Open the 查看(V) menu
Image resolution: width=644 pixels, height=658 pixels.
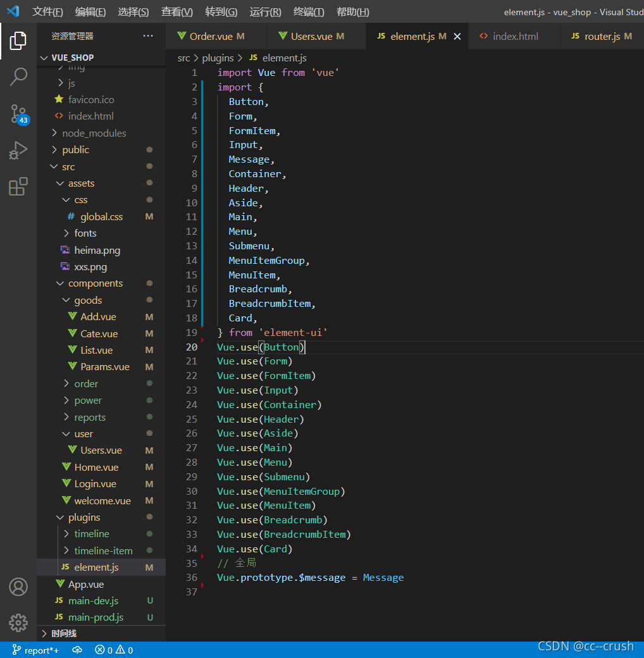click(177, 12)
